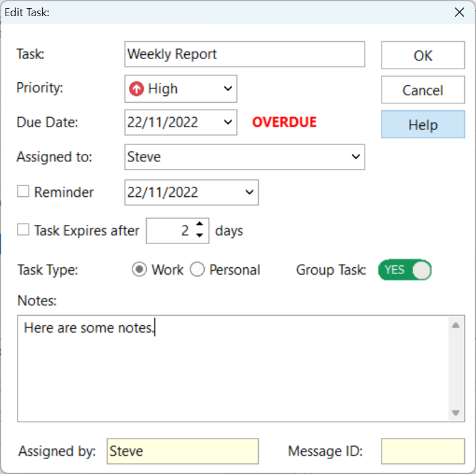Viewport: 476px width, 474px height.
Task: Tick the Task Expires after checkbox
Action: 23,230
